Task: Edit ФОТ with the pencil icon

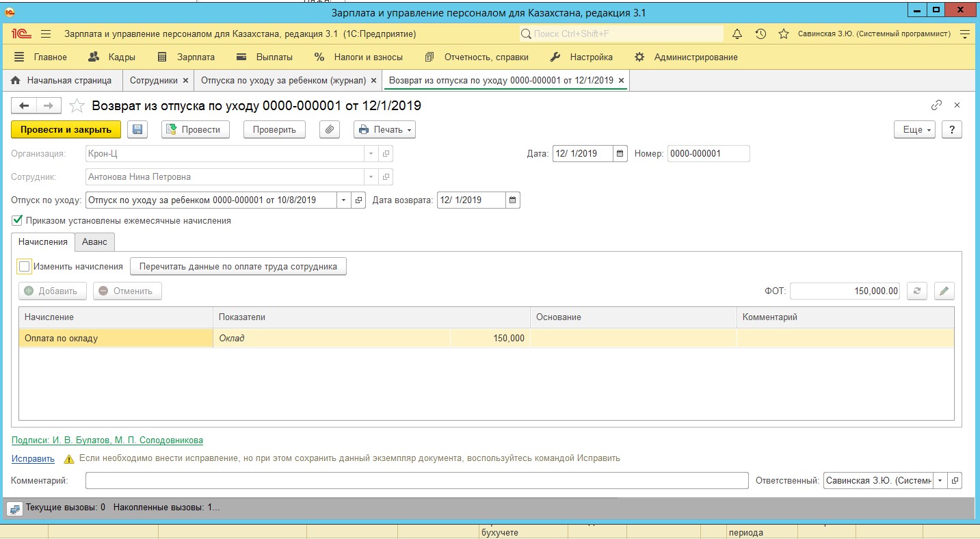Action: (x=944, y=291)
